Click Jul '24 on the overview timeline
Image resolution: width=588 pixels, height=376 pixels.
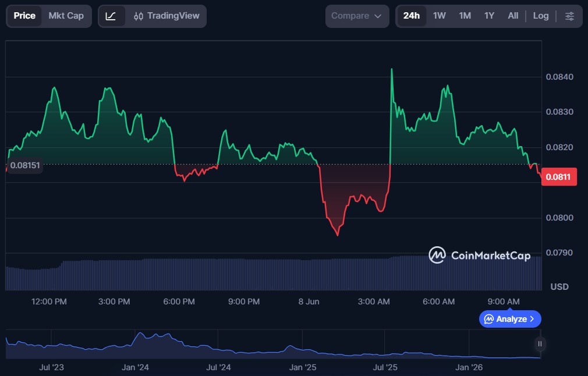click(x=218, y=367)
